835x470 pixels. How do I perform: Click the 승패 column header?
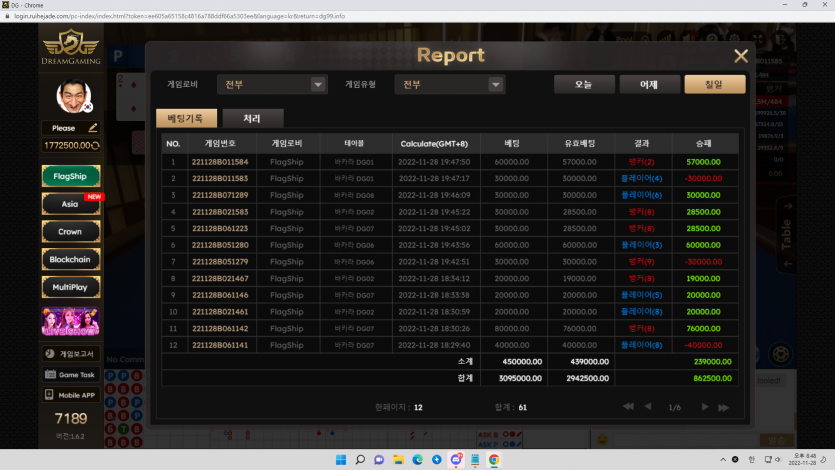click(703, 143)
